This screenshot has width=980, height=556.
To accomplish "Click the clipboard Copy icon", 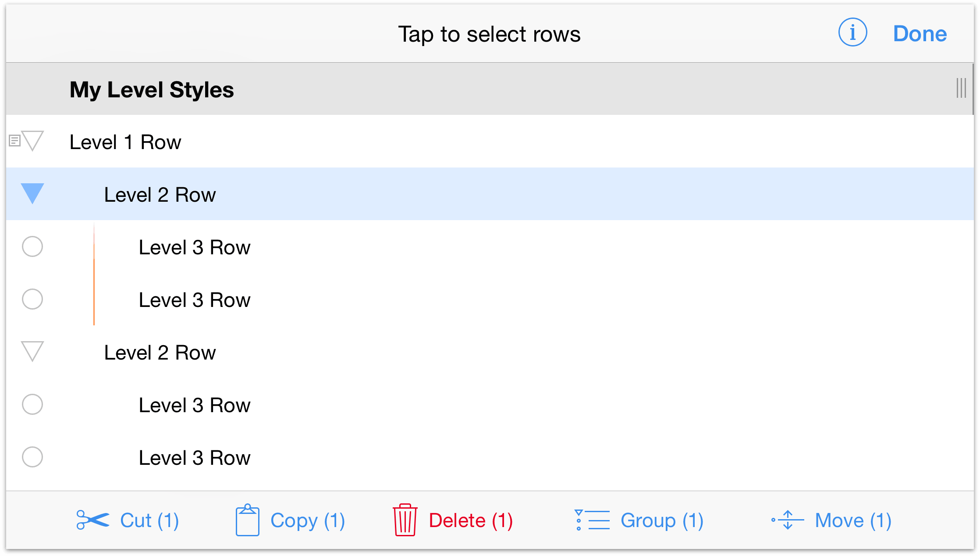I will click(x=248, y=520).
